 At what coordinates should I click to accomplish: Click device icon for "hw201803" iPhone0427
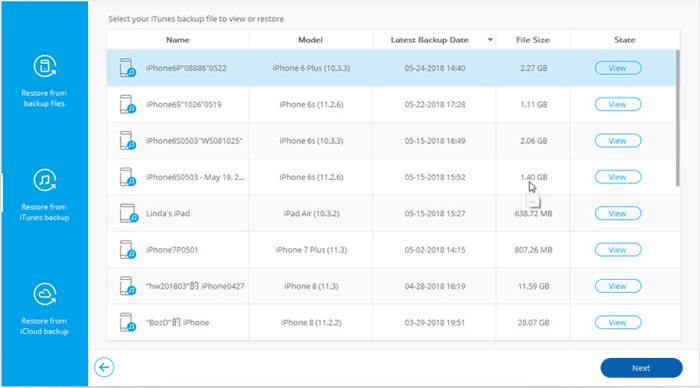tap(128, 286)
